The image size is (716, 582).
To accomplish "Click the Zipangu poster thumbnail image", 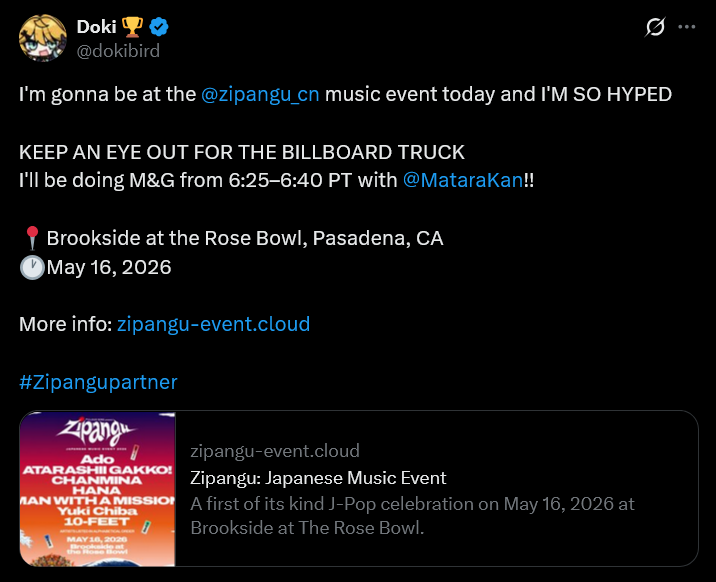I will [x=98, y=489].
